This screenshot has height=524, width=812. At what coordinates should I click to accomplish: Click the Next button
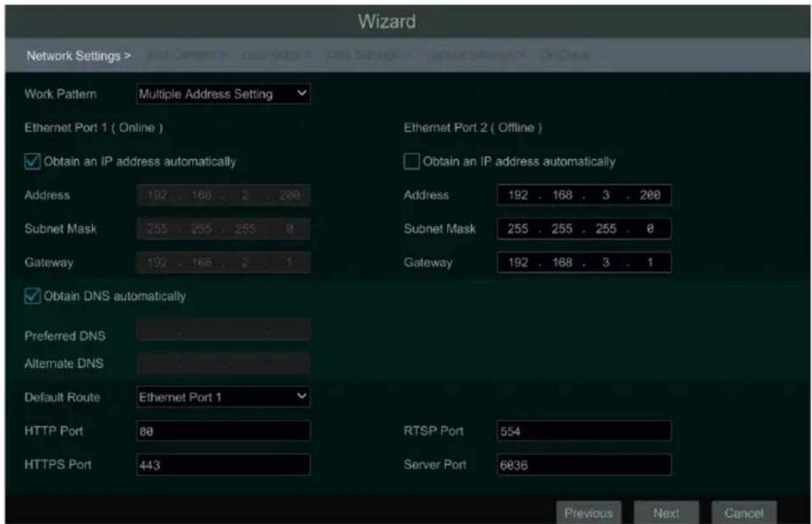[x=667, y=512]
